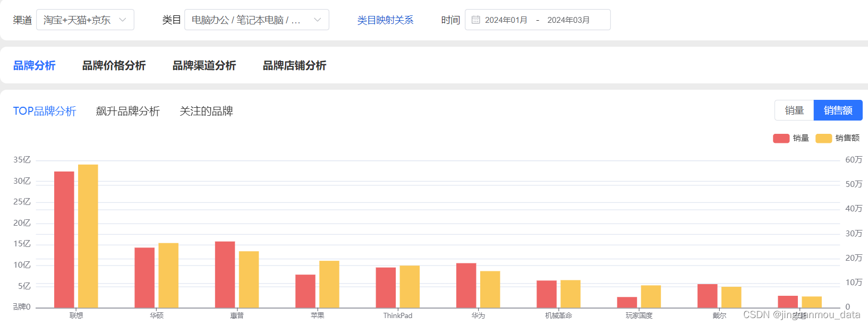Click the yellow ThinkPad bar
The image size is (868, 325).
[410, 287]
